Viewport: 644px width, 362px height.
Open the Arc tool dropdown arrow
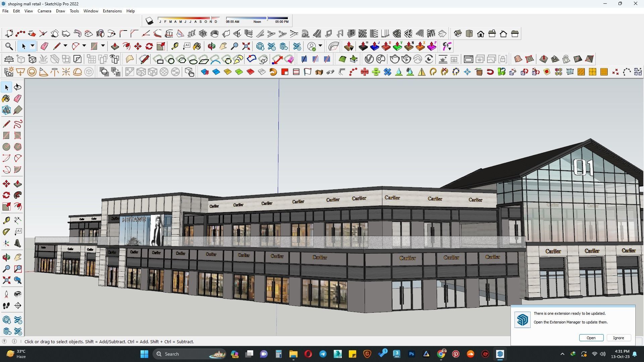pyautogui.click(x=84, y=46)
